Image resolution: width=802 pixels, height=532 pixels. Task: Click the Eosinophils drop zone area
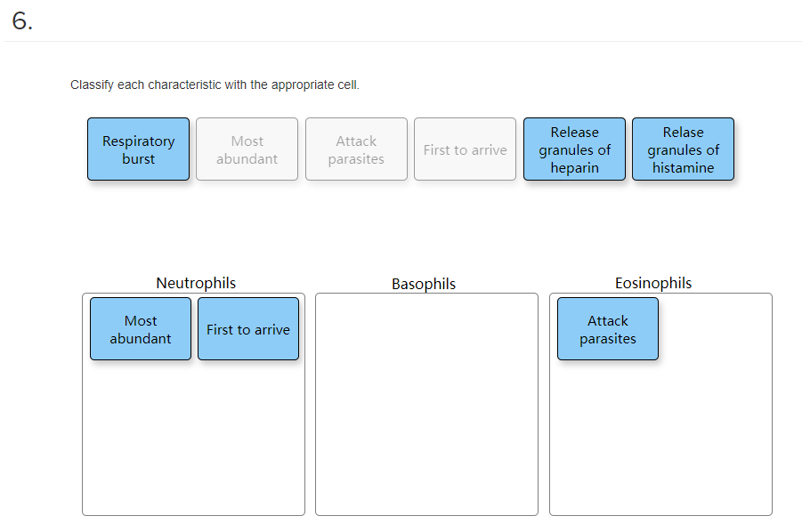660,427
